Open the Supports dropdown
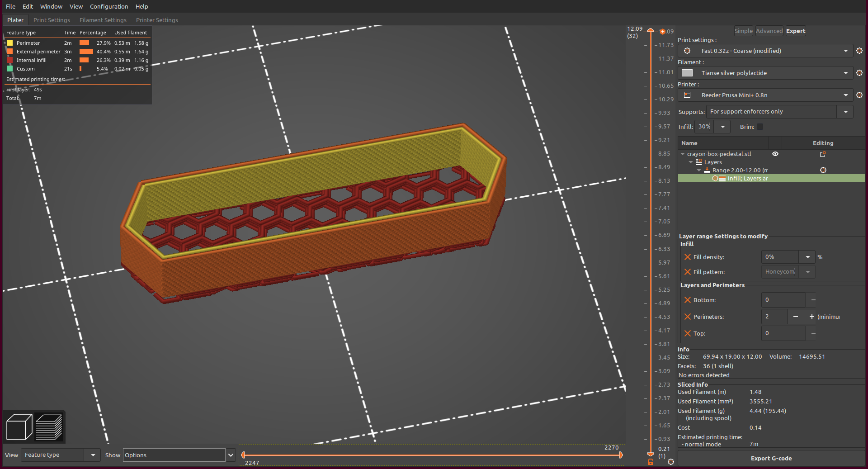This screenshot has height=469, width=868. 845,112
